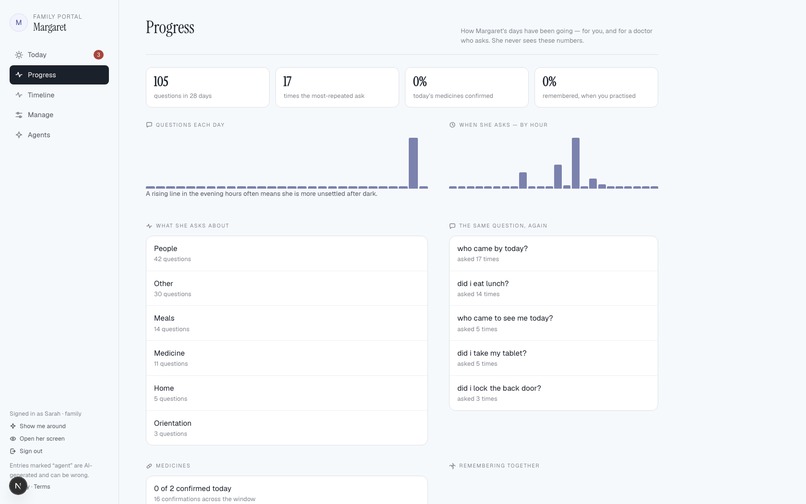This screenshot has width=806, height=504.
Task: Click the sparkle icon beside Agents
Action: tap(19, 135)
